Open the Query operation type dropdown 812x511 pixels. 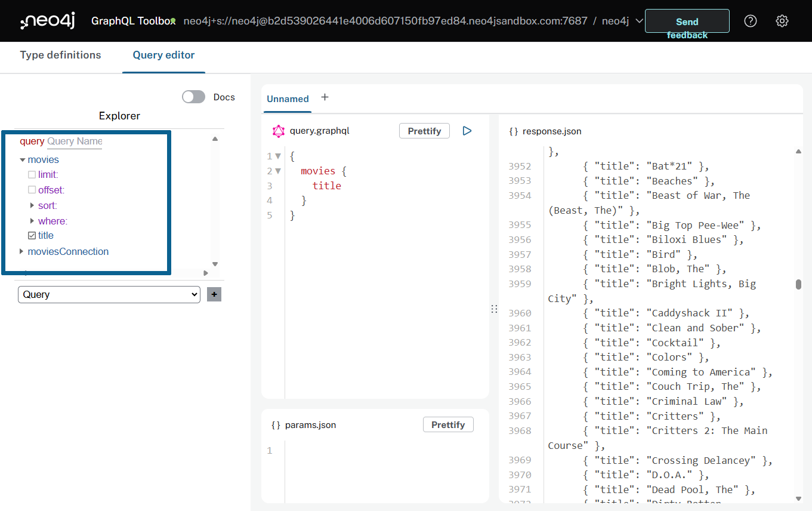pyautogui.click(x=109, y=294)
